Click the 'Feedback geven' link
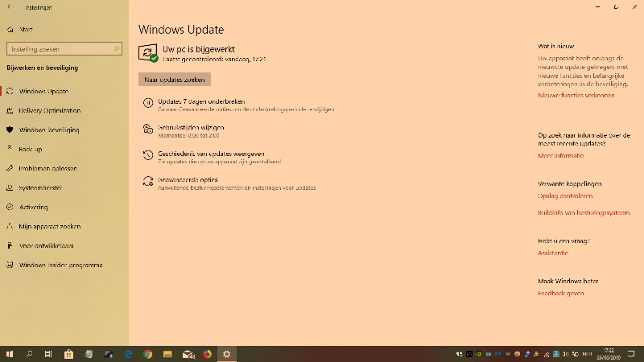This screenshot has width=644, height=362. [x=560, y=293]
